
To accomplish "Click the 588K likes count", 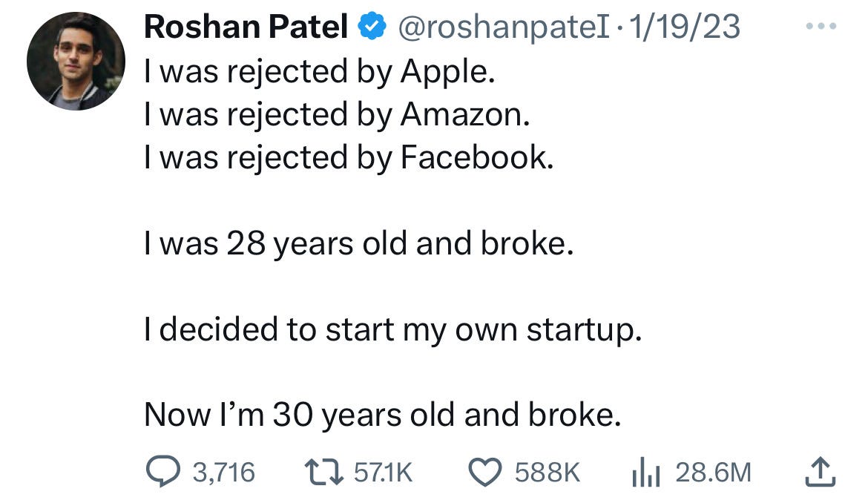I will 548,473.
